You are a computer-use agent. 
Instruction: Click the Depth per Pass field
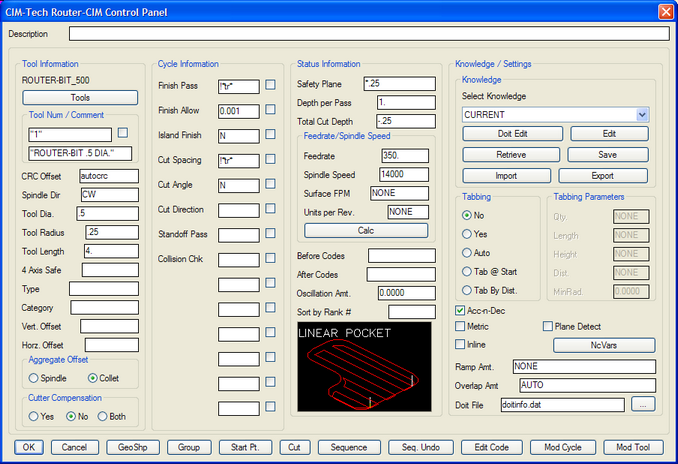[406, 102]
